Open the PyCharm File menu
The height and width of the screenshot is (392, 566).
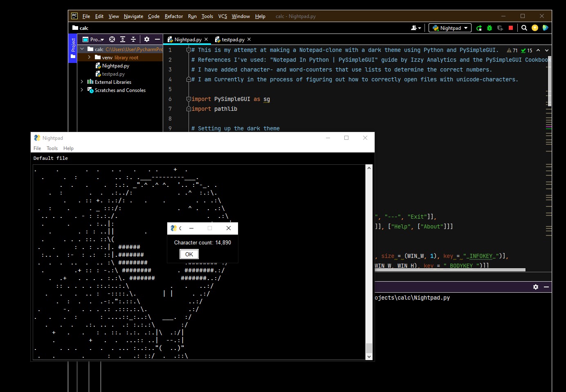(86, 16)
